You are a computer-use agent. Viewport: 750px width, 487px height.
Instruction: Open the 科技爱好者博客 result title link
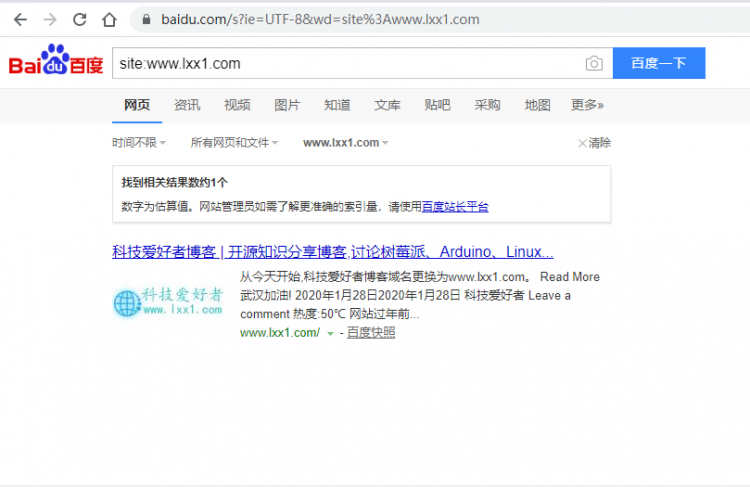pos(332,252)
